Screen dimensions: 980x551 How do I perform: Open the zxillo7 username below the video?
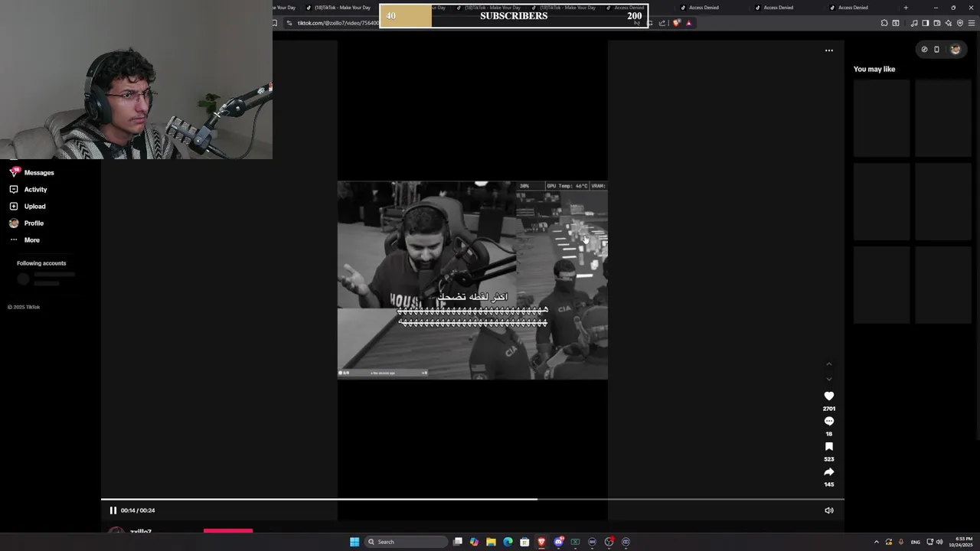click(x=141, y=531)
